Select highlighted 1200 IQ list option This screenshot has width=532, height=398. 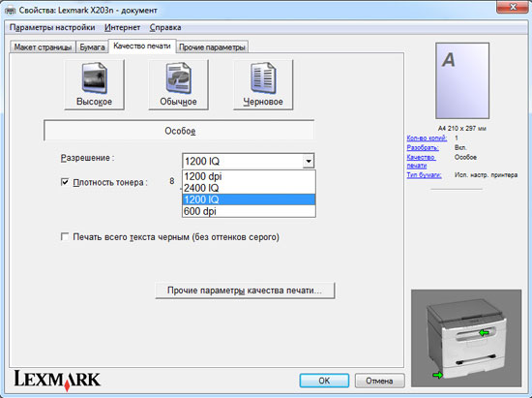click(x=249, y=199)
